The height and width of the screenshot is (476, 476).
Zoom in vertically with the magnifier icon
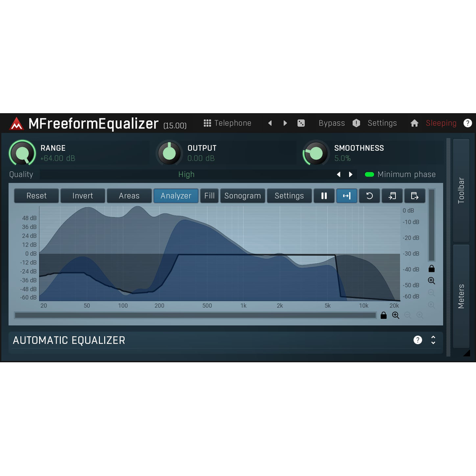[x=432, y=281]
